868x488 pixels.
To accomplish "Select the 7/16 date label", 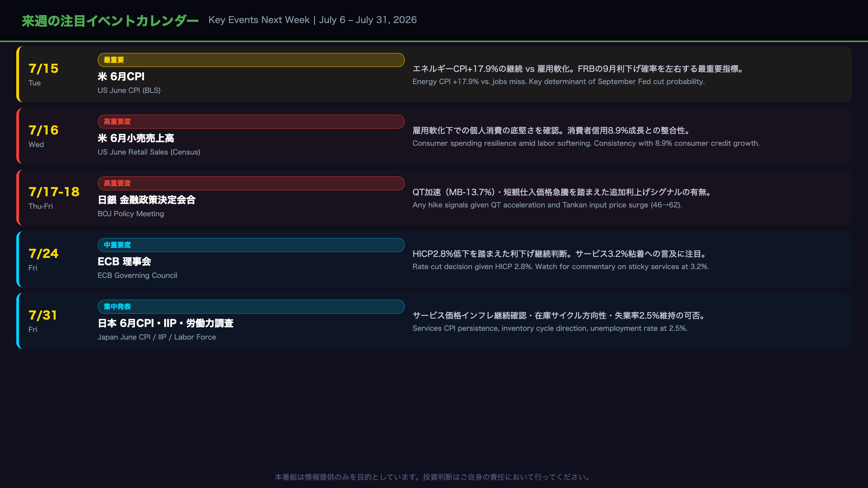I will [x=43, y=130].
